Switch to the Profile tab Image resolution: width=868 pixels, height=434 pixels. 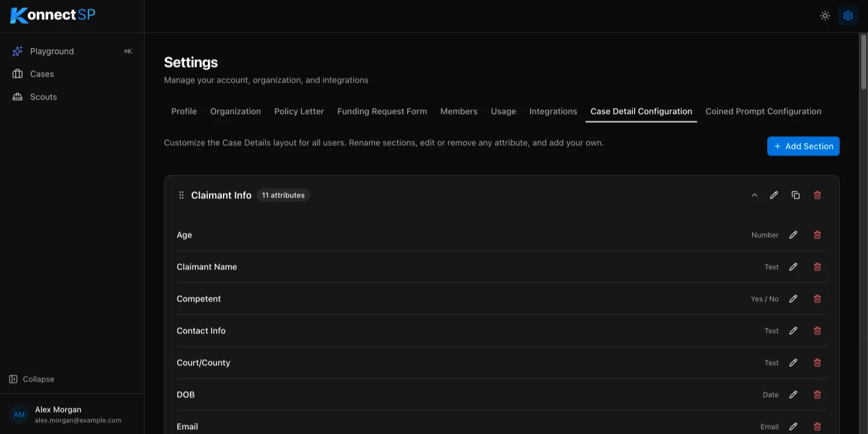tap(184, 112)
